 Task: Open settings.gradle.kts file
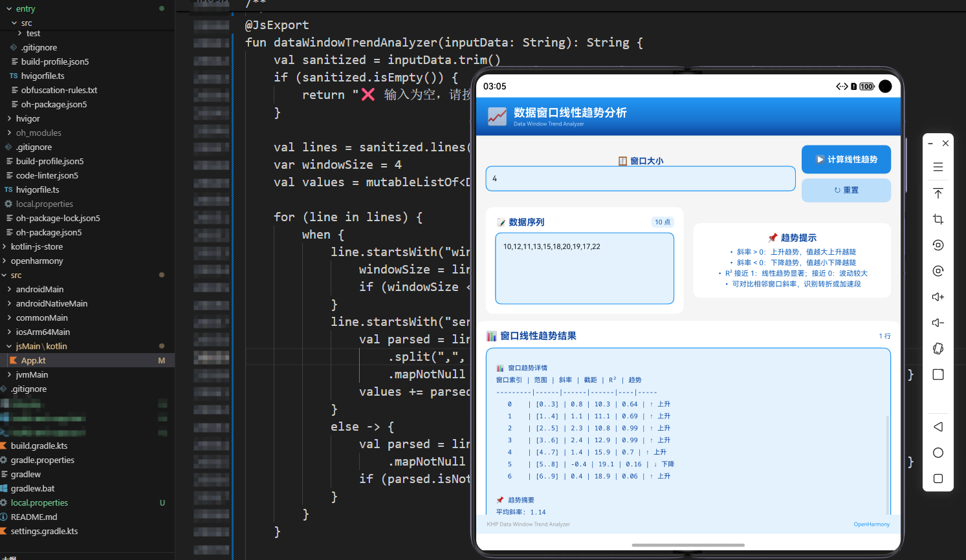(x=44, y=531)
